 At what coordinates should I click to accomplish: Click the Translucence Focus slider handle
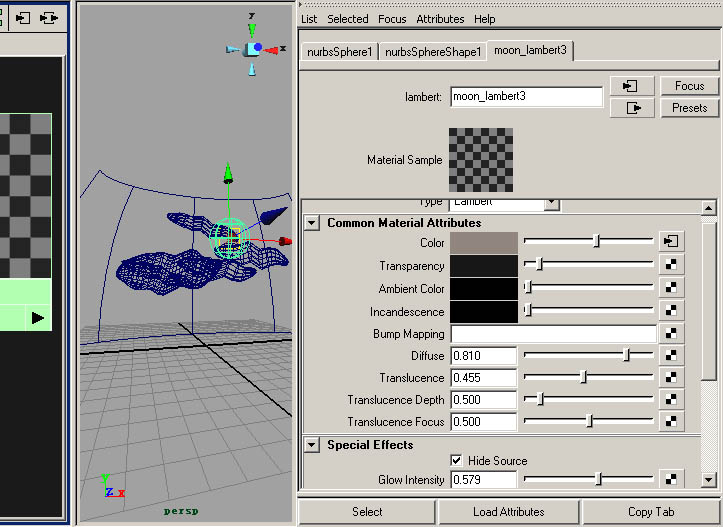(589, 420)
